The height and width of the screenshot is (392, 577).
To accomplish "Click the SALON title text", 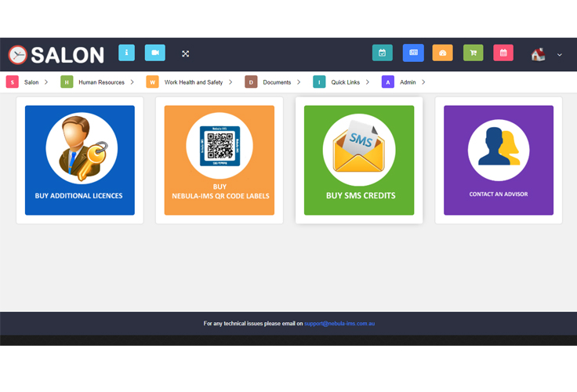I will (x=67, y=55).
